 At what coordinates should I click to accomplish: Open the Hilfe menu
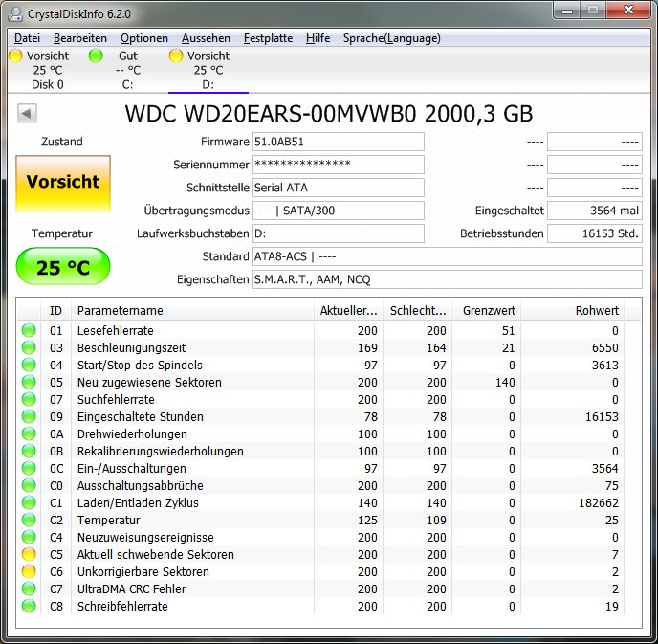[x=318, y=38]
